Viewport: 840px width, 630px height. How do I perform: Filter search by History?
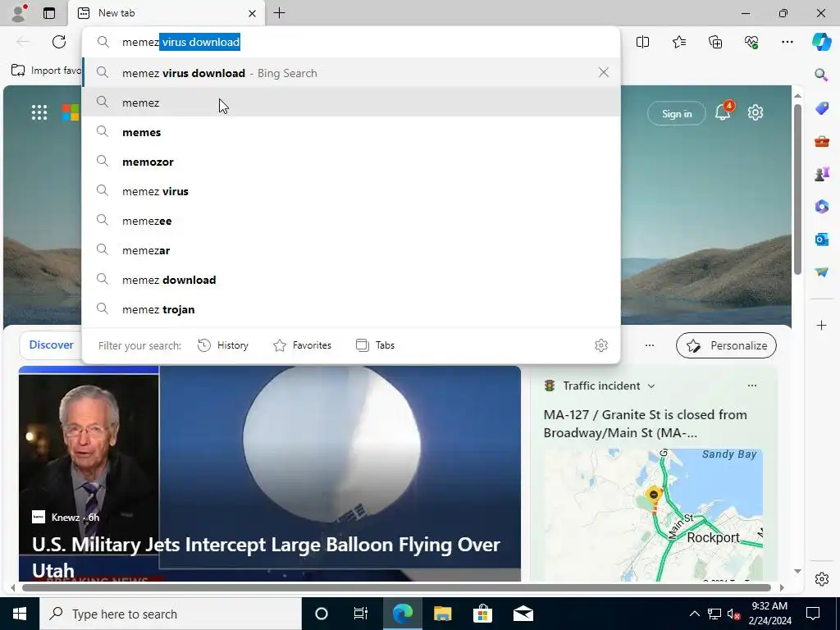click(x=223, y=345)
